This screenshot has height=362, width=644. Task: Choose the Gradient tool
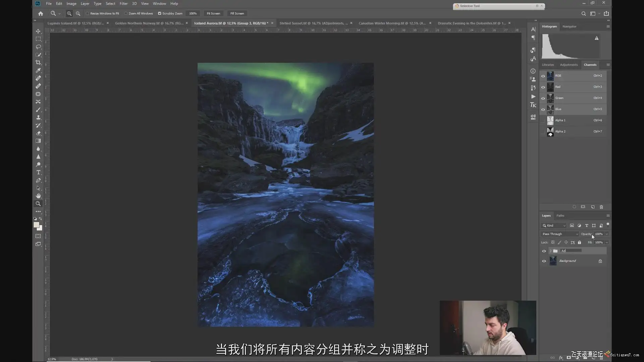(38, 141)
